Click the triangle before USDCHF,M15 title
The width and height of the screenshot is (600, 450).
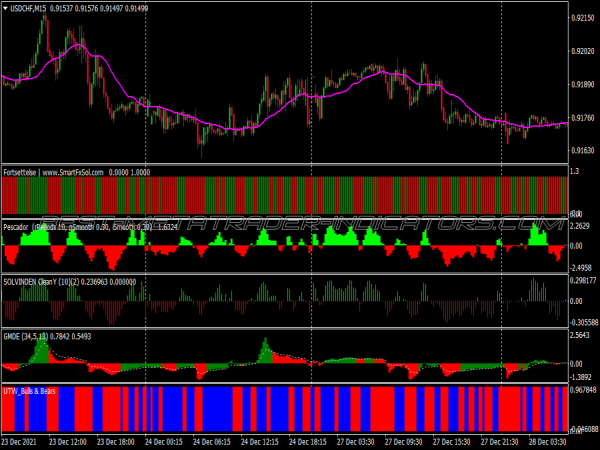click(x=7, y=8)
